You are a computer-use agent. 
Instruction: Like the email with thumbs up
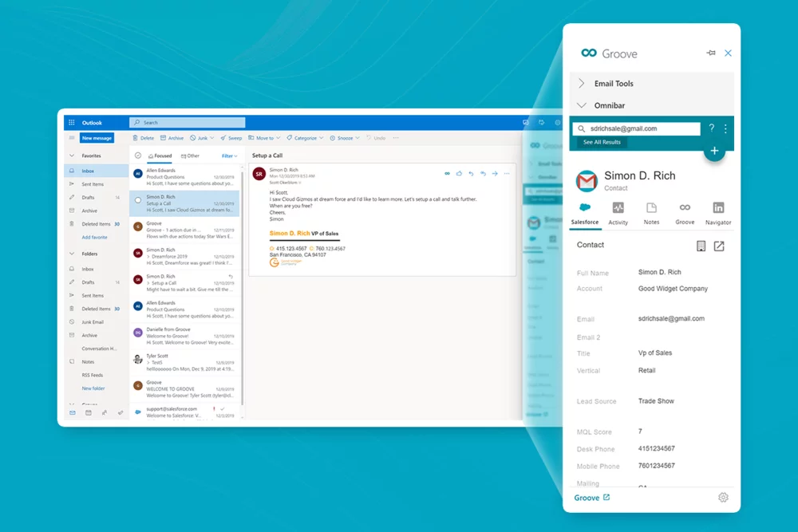click(459, 173)
